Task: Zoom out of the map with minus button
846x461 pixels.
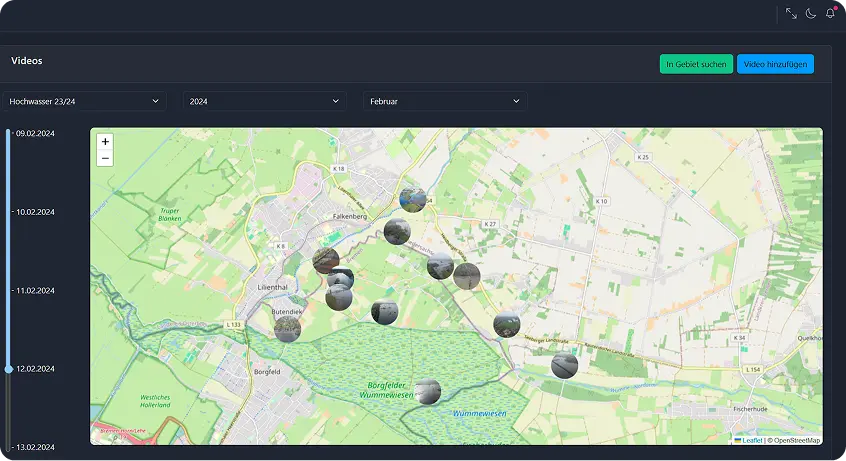Action: [105, 158]
